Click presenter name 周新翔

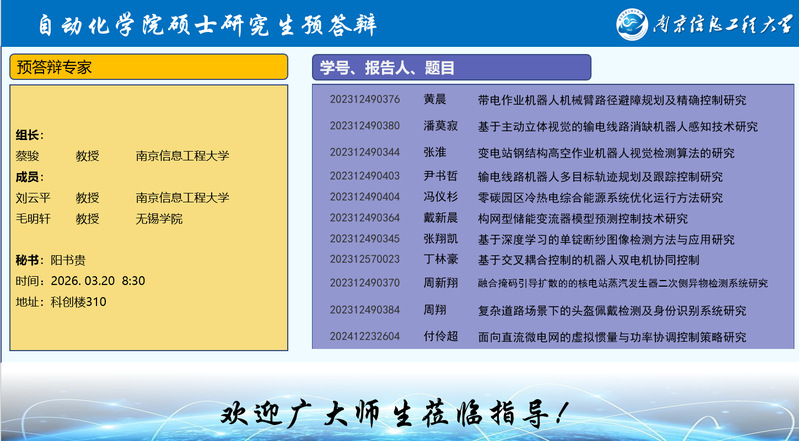(440, 283)
